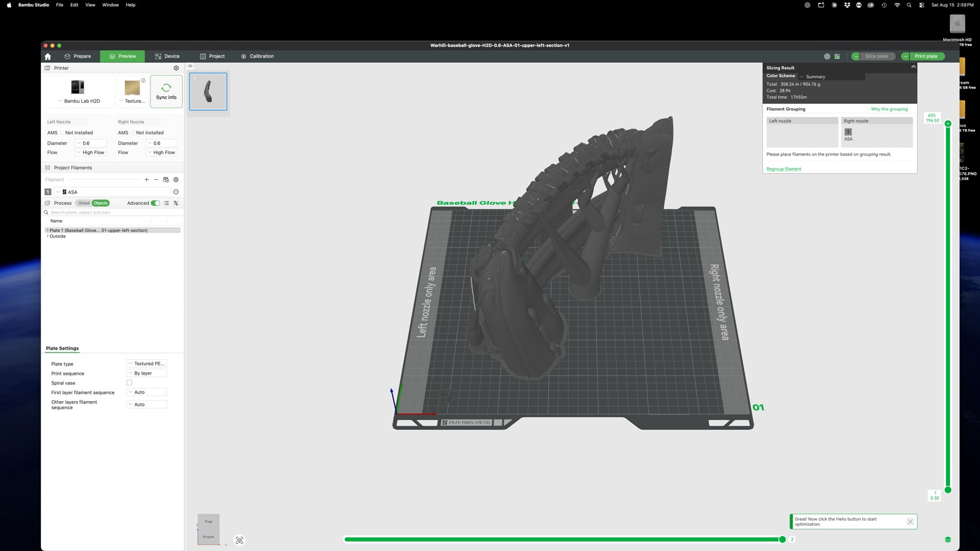Open the Calibration tab
Viewport: 980px width, 551px height.
[x=257, y=56]
